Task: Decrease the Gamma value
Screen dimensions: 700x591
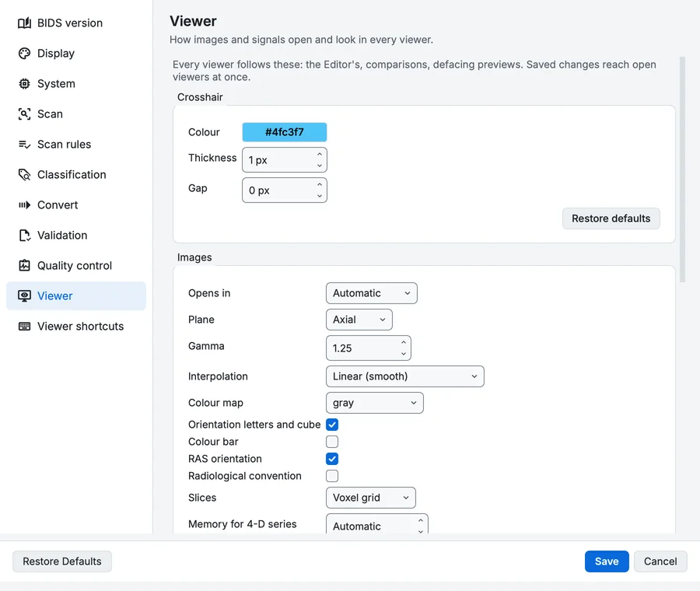Action: (x=404, y=354)
